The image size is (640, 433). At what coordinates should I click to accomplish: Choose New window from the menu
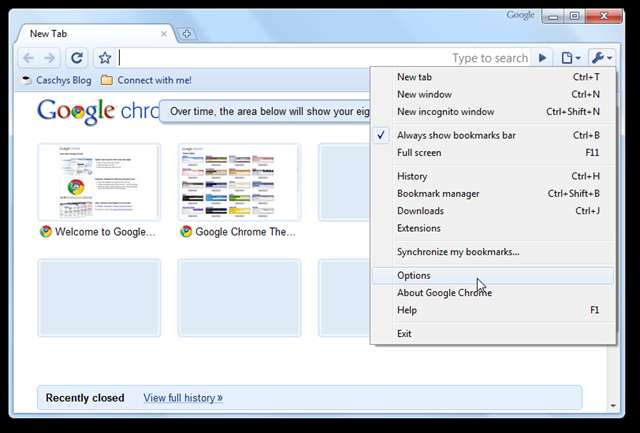[493, 94]
